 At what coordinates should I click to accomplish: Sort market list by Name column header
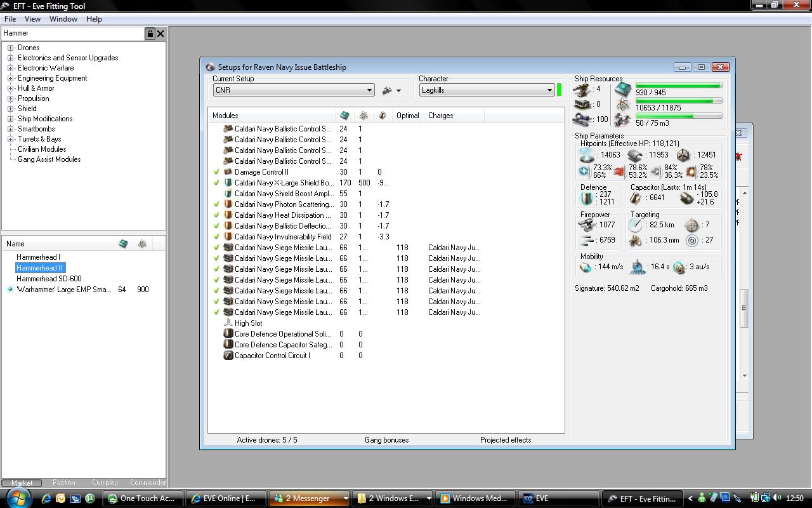point(58,244)
